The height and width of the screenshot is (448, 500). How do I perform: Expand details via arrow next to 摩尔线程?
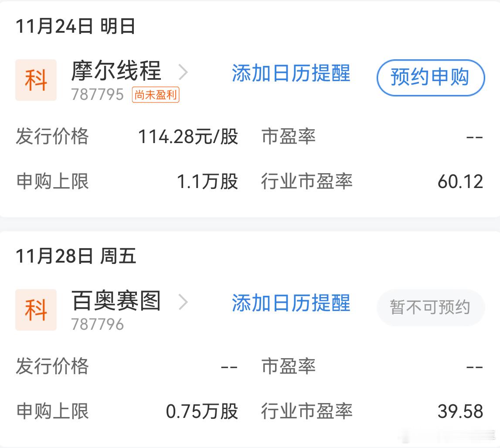point(185,72)
